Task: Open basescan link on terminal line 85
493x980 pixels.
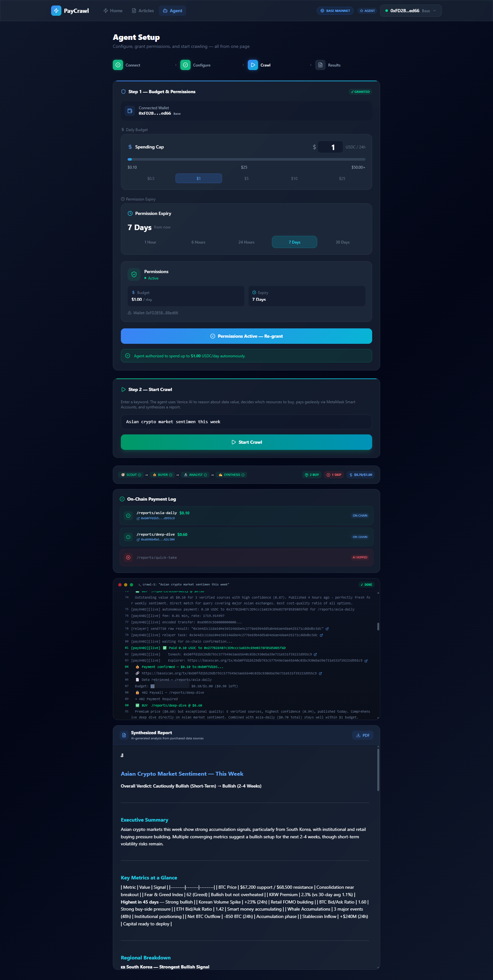Action: [320, 673]
